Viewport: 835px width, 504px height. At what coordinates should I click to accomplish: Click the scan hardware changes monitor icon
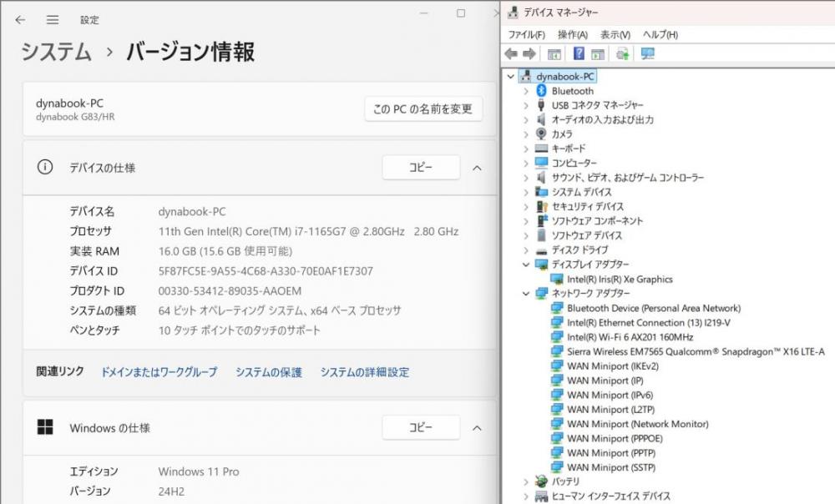coord(648,53)
